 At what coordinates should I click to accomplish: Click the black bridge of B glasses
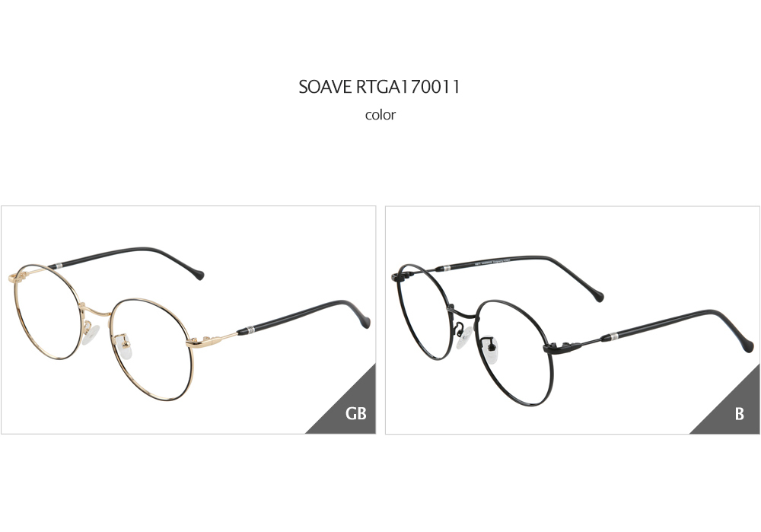tap(462, 313)
